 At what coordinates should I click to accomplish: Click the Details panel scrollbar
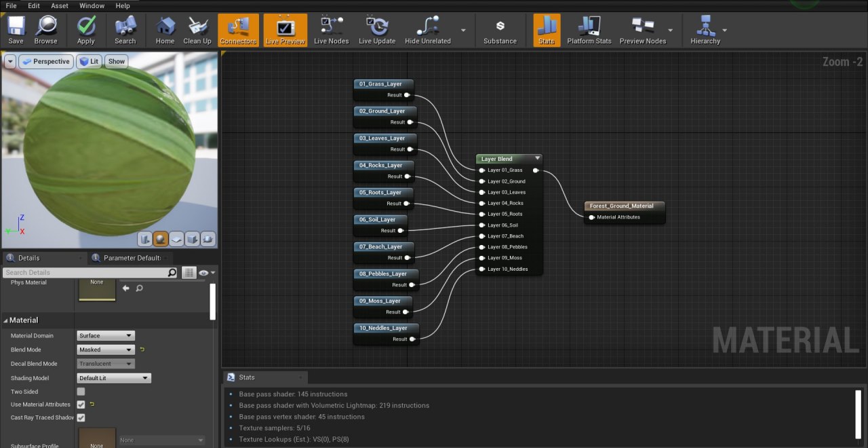[212, 301]
